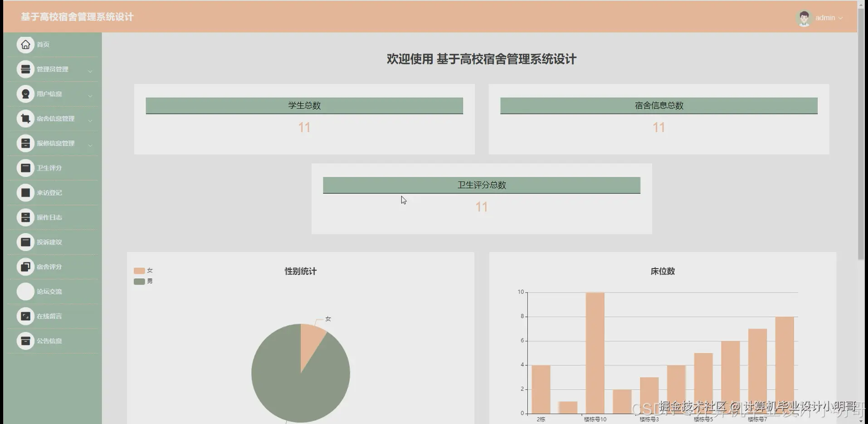The height and width of the screenshot is (424, 868).
Task: Click the bar above 楼栋号3
Action: [x=649, y=395]
